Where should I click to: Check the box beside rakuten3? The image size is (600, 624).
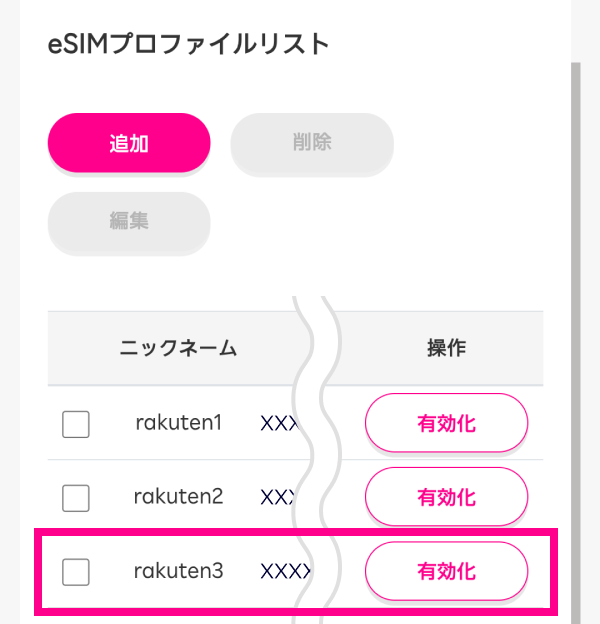coord(76,572)
